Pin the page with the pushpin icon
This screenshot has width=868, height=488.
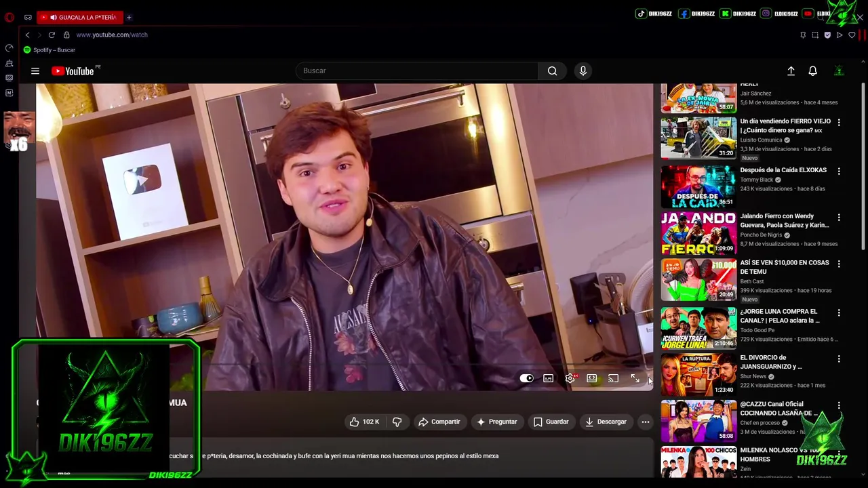[x=803, y=35]
